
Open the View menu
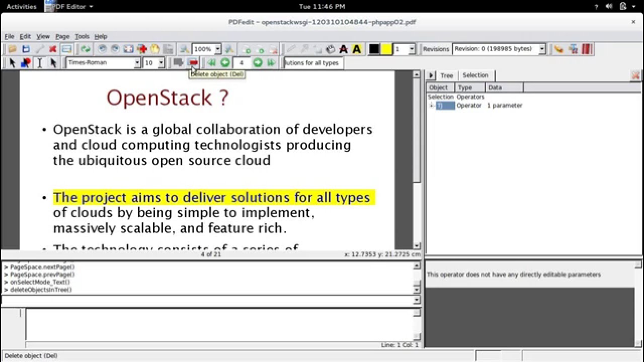43,37
